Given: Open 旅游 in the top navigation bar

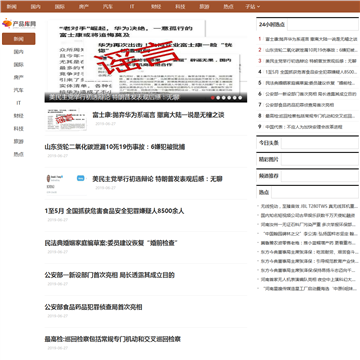Looking at the screenshot, I should click(x=204, y=6).
